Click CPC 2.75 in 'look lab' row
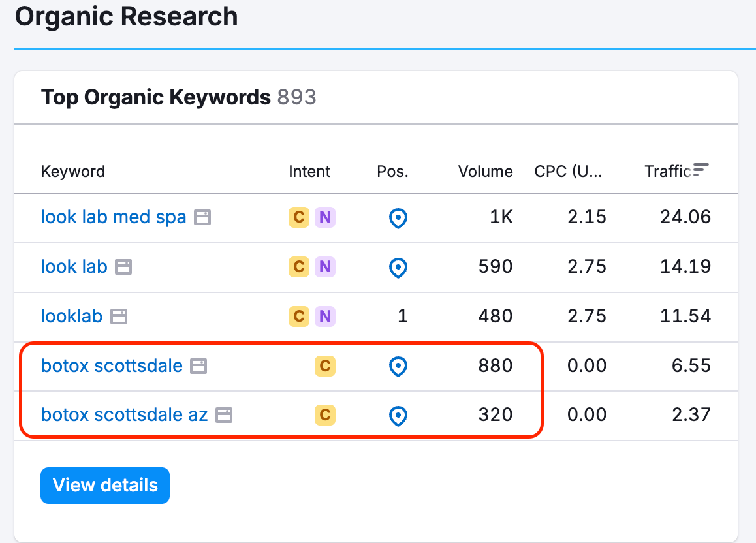This screenshot has width=756, height=543. pos(587,267)
